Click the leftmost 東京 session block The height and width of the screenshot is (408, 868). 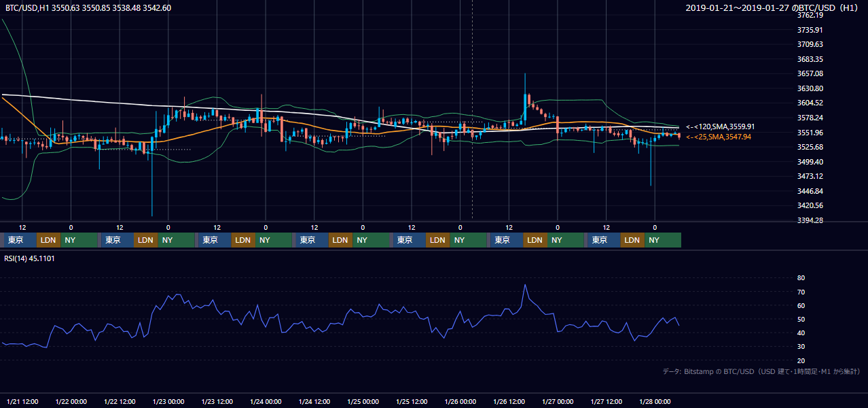20,240
